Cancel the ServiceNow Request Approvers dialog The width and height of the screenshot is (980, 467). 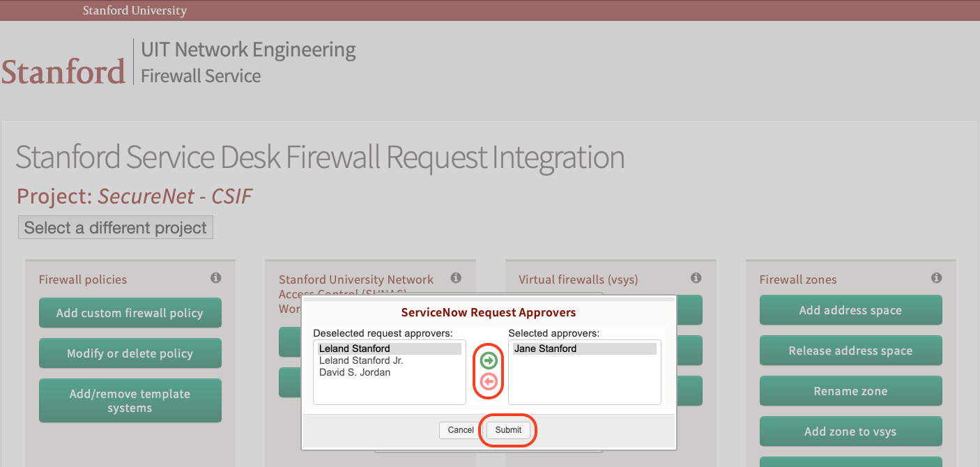click(461, 430)
